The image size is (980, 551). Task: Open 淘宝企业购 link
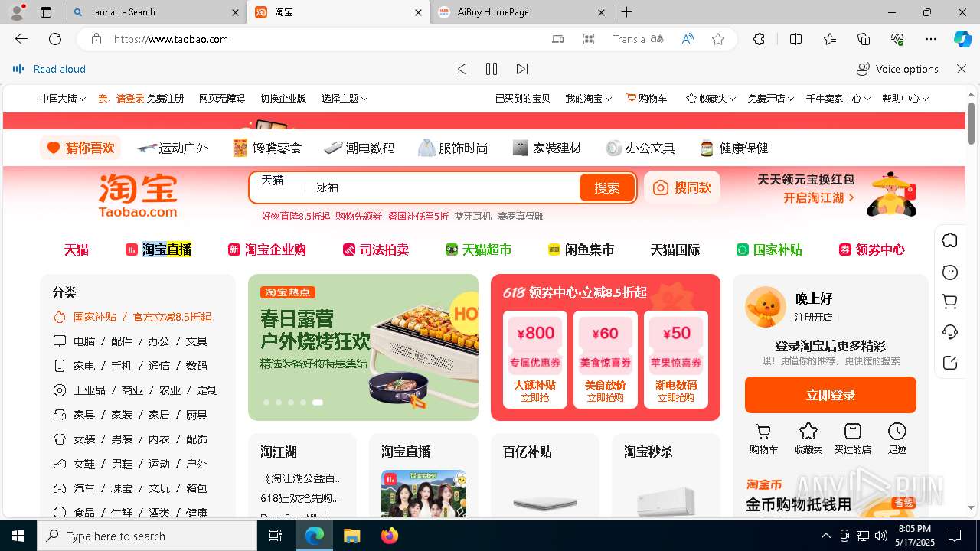click(x=267, y=249)
